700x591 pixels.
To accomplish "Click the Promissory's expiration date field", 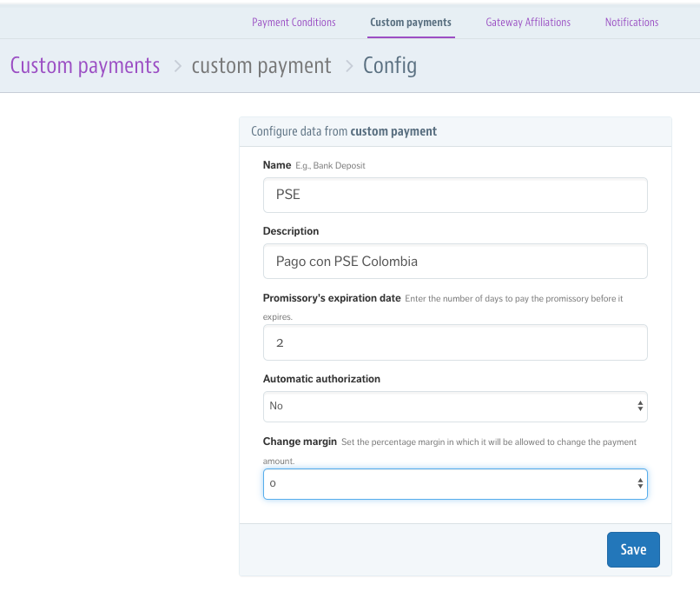I will pos(455,342).
